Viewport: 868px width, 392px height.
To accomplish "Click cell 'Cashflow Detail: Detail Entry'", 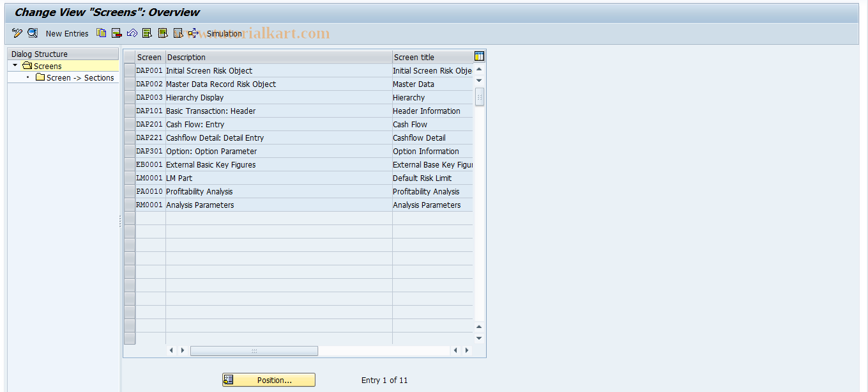I will point(278,137).
